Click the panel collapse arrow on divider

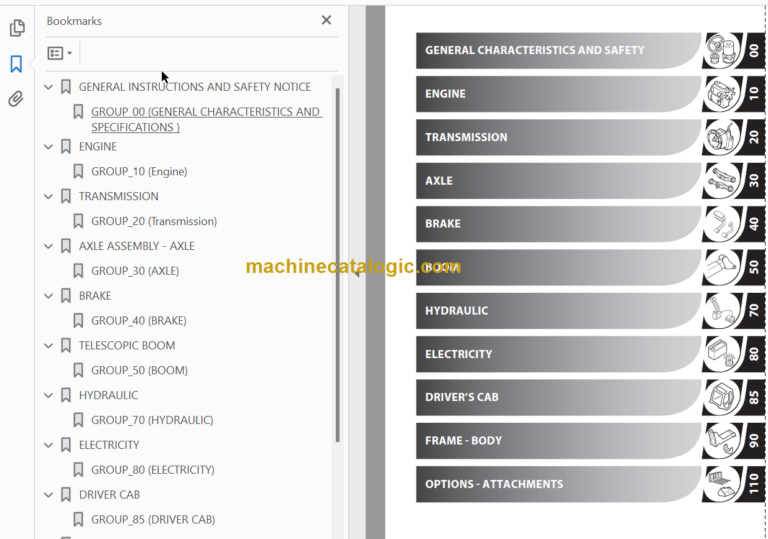[x=357, y=273]
